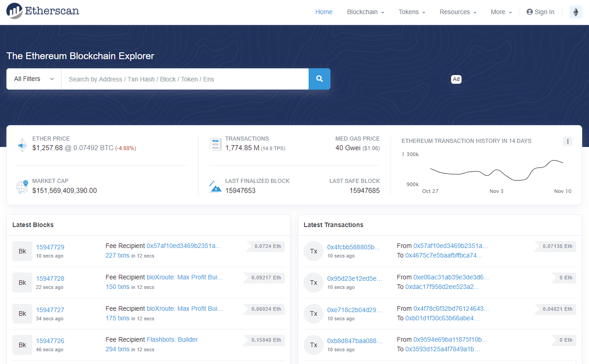The height and width of the screenshot is (364, 589).
Task: Open block 15947727
Action: pyautogui.click(x=50, y=310)
